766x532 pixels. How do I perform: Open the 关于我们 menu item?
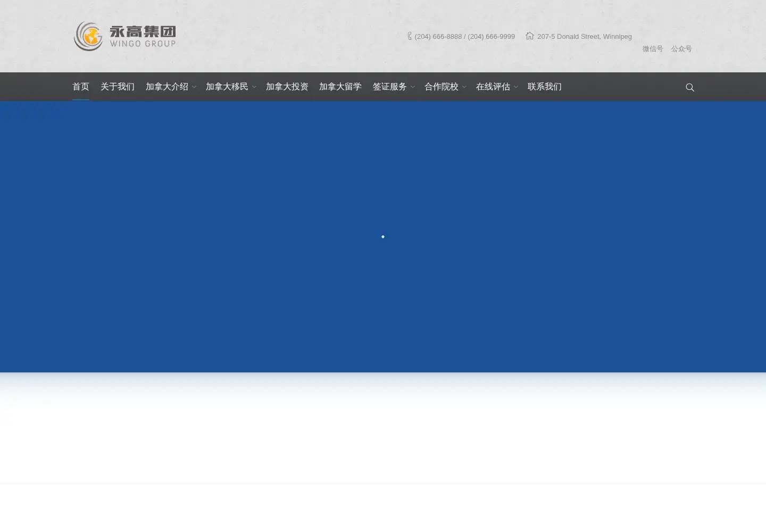coord(118,87)
